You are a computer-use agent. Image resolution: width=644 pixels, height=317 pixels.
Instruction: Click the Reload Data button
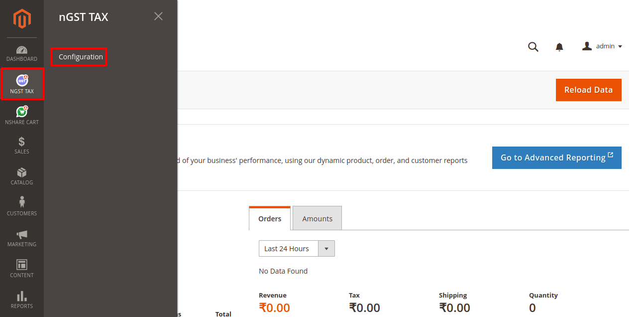tap(588, 90)
